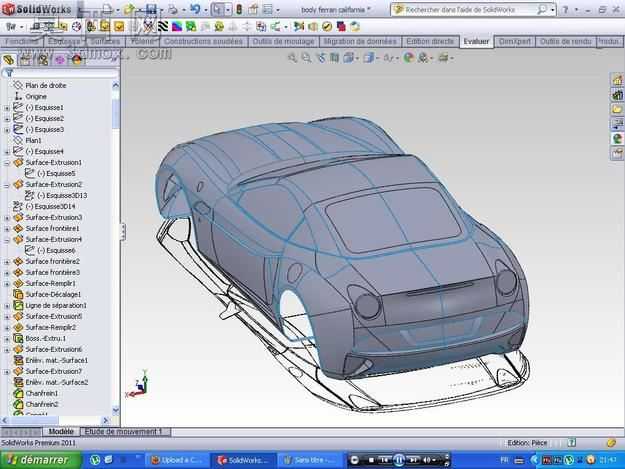The image size is (625, 469).
Task: Click the Open file folder icon
Action: coord(129,9)
